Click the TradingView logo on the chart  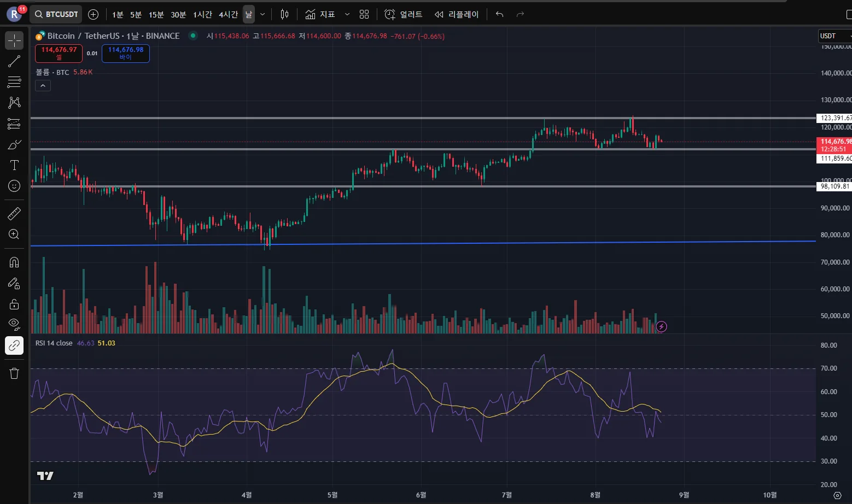(x=45, y=476)
